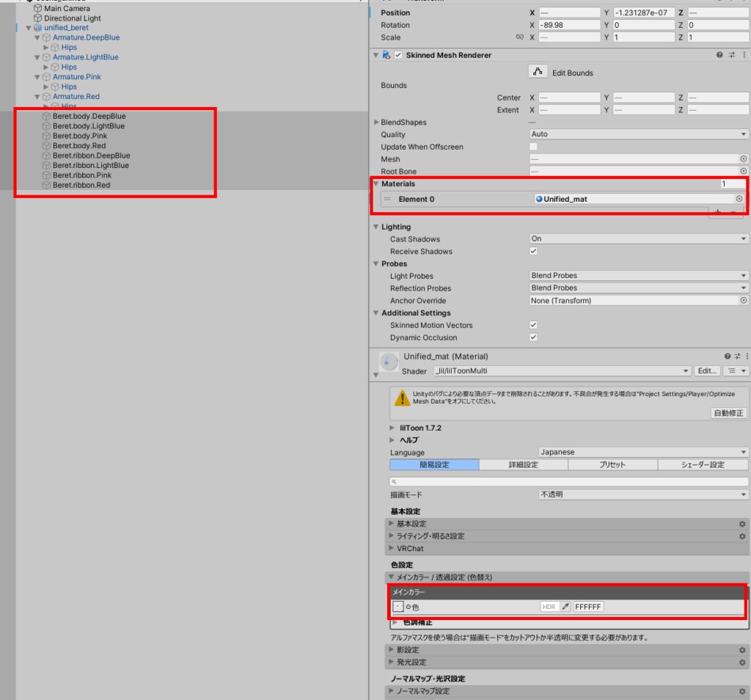Select Directional Light in hierarchy
Image resolution: width=751 pixels, height=700 pixels.
point(73,18)
